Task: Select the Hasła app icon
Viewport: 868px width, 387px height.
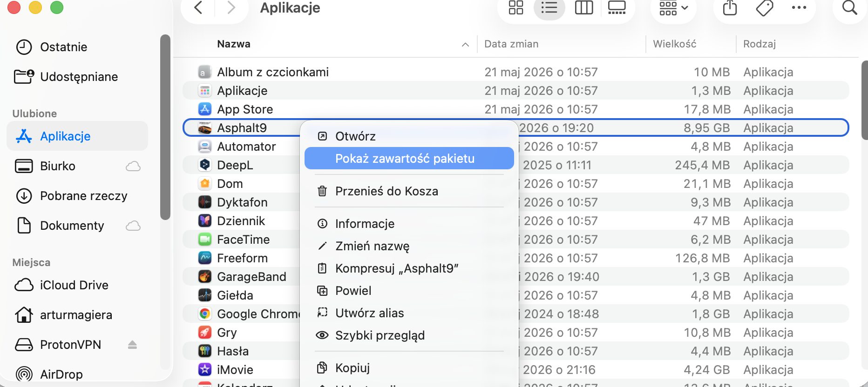Action: 204,351
